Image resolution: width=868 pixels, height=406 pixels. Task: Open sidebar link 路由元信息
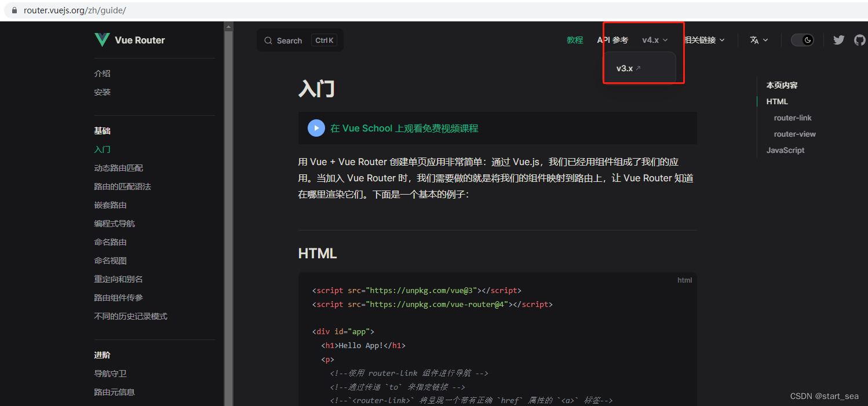point(115,392)
